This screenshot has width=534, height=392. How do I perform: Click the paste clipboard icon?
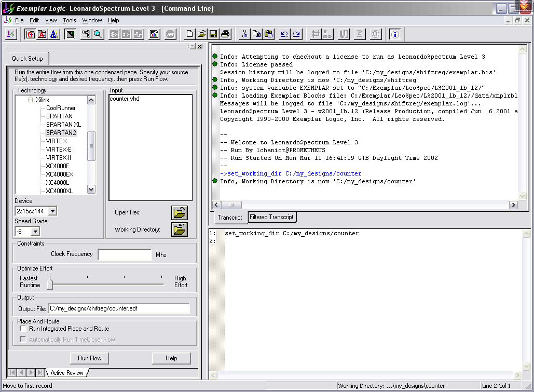pyautogui.click(x=268, y=34)
